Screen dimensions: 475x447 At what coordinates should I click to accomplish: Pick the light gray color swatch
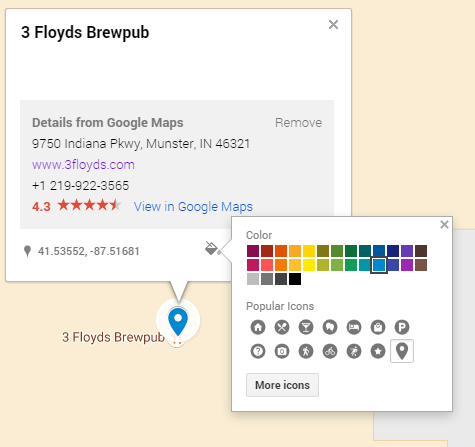coord(253,279)
